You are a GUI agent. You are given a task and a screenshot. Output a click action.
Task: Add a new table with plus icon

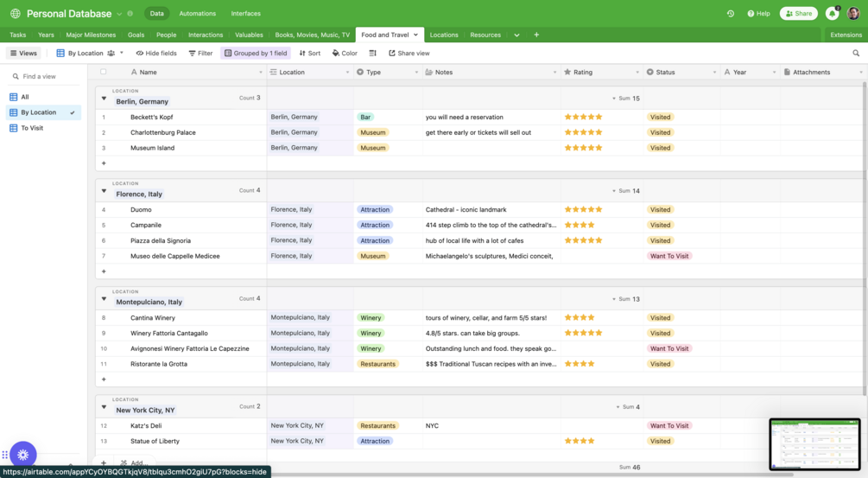click(536, 35)
